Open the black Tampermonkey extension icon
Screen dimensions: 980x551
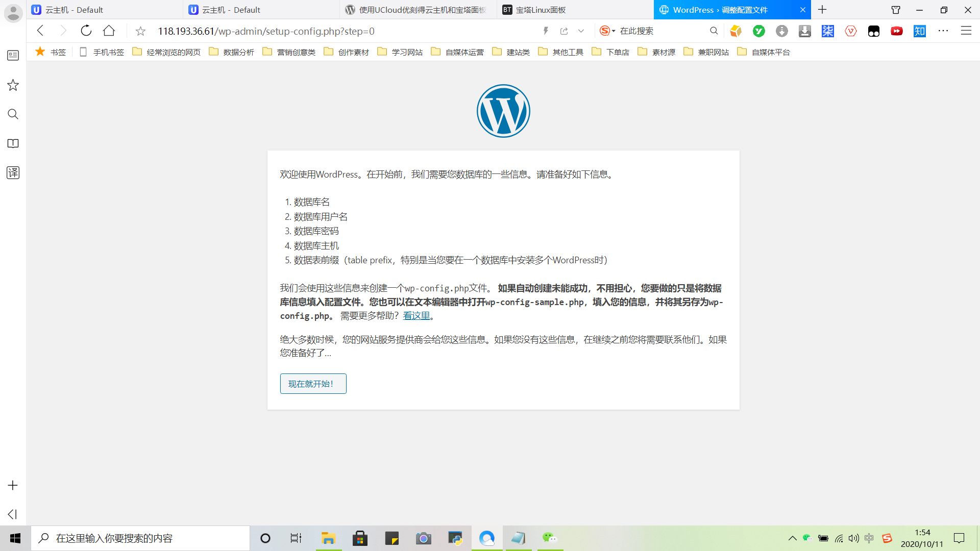coord(874,31)
